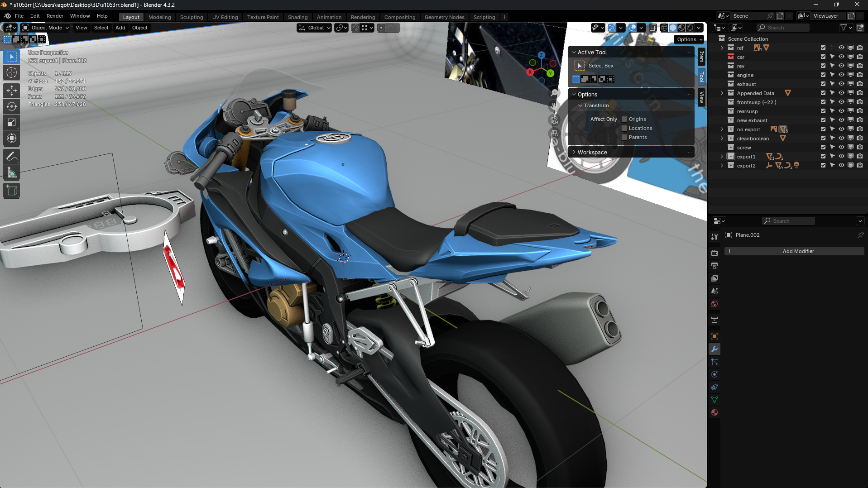The width and height of the screenshot is (868, 488).
Task: Open the outliner filter funnel
Action: (843, 28)
